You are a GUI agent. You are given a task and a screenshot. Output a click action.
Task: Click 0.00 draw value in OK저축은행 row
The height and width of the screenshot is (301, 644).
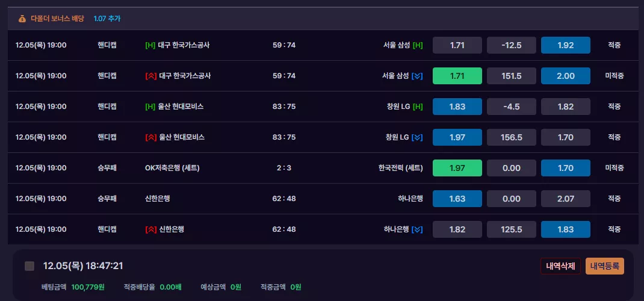click(512, 168)
